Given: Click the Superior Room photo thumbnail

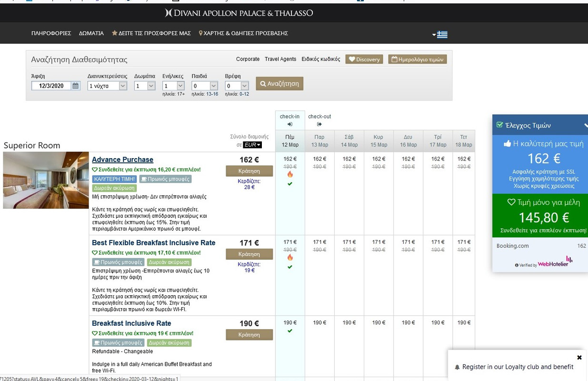Looking at the screenshot, I should tap(46, 180).
